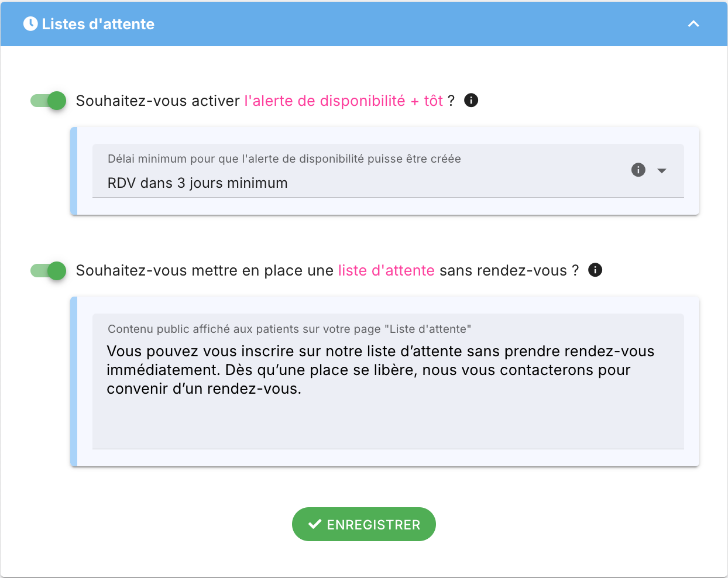Expand the minimum delay dropdown arrow
Screen dimensions: 728x578
662,171
